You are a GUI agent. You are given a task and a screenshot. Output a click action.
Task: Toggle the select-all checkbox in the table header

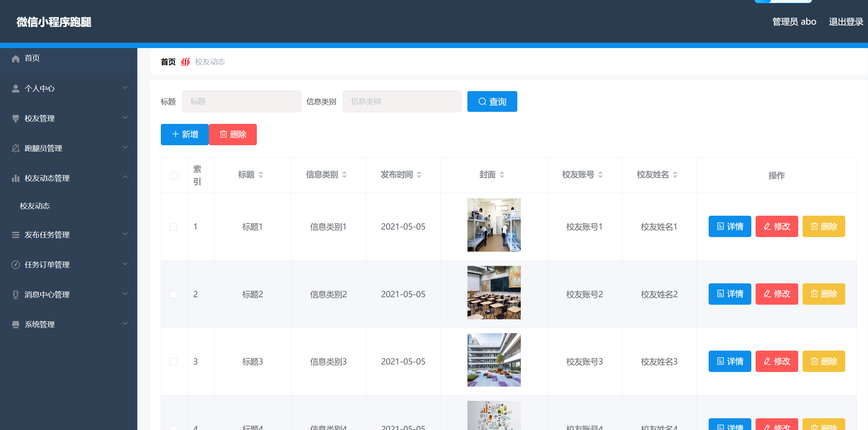pos(174,175)
